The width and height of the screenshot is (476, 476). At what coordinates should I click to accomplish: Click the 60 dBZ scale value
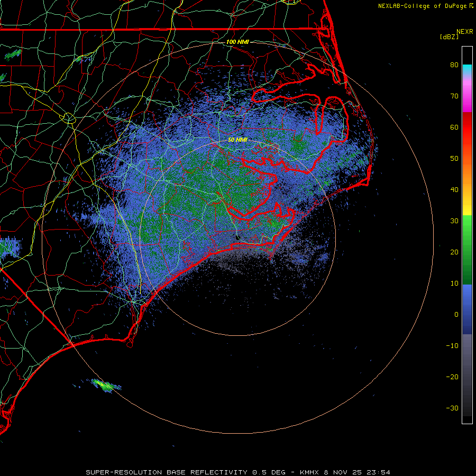[454, 127]
